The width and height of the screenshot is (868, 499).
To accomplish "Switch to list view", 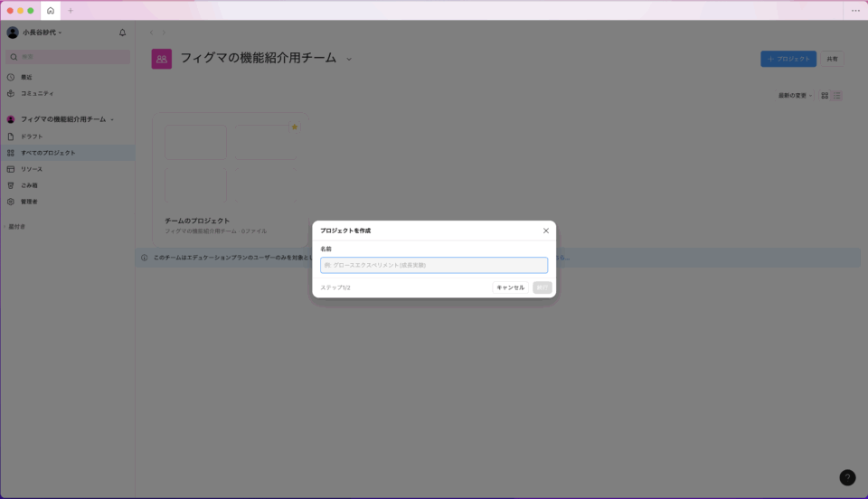I will pos(837,96).
